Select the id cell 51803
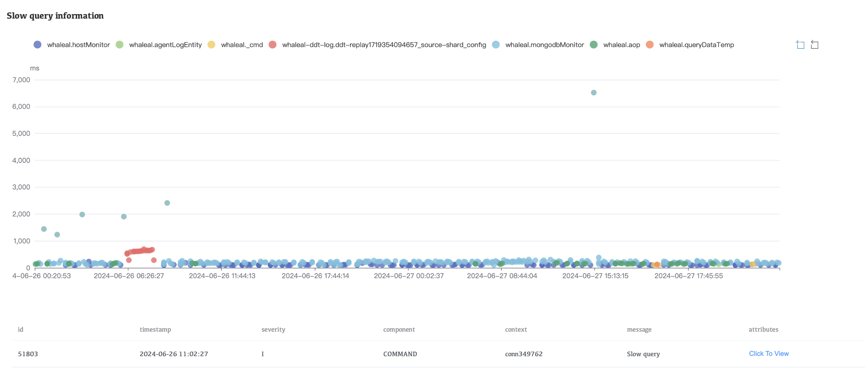This screenshot has height=372, width=868. pos(28,354)
